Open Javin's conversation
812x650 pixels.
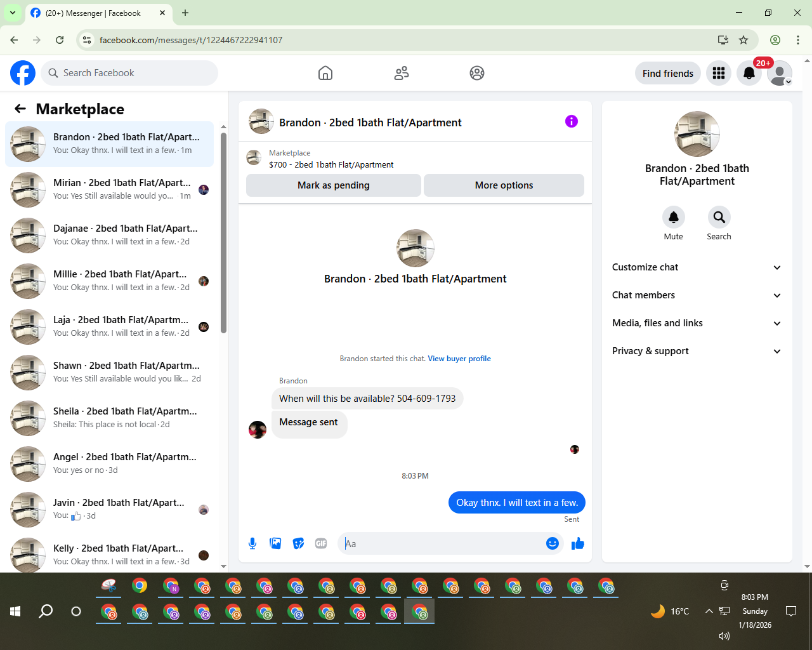click(x=109, y=510)
